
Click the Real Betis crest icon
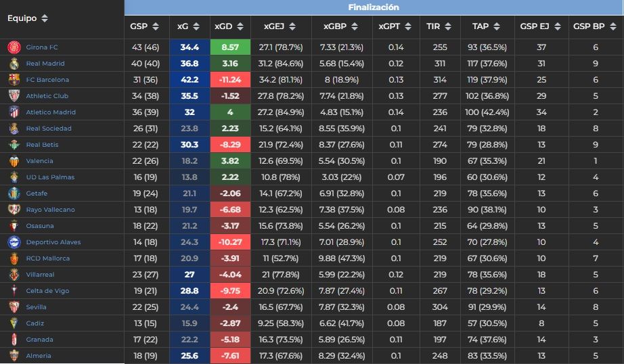coord(14,145)
